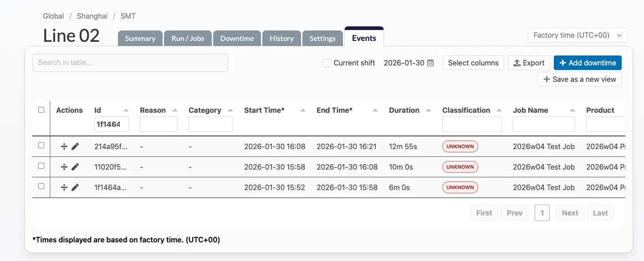Screen dimensions: 644x261
Task: Click the split icon for event 214a95f
Action: coord(64,146)
